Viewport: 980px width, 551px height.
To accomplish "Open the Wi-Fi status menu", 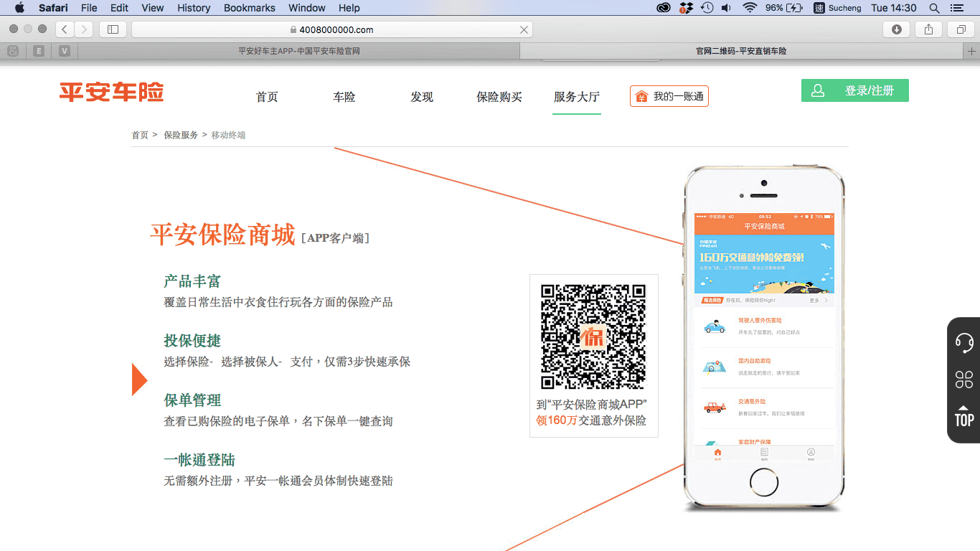I will pos(750,8).
